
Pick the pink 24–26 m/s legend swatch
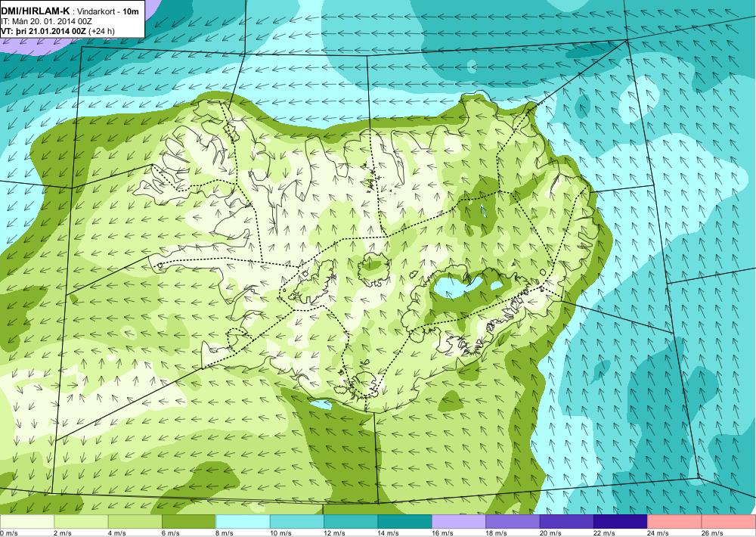tap(675, 522)
